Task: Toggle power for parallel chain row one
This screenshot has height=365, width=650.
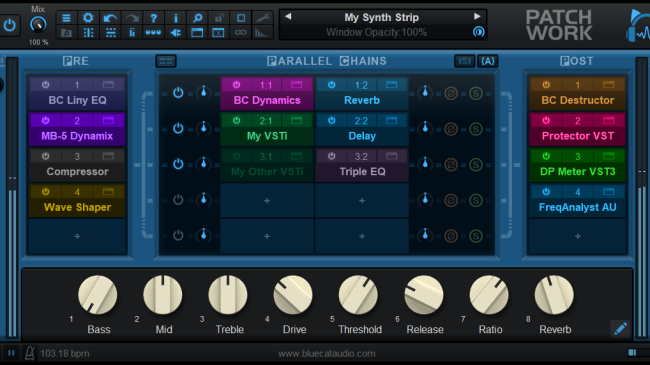Action: click(x=178, y=92)
